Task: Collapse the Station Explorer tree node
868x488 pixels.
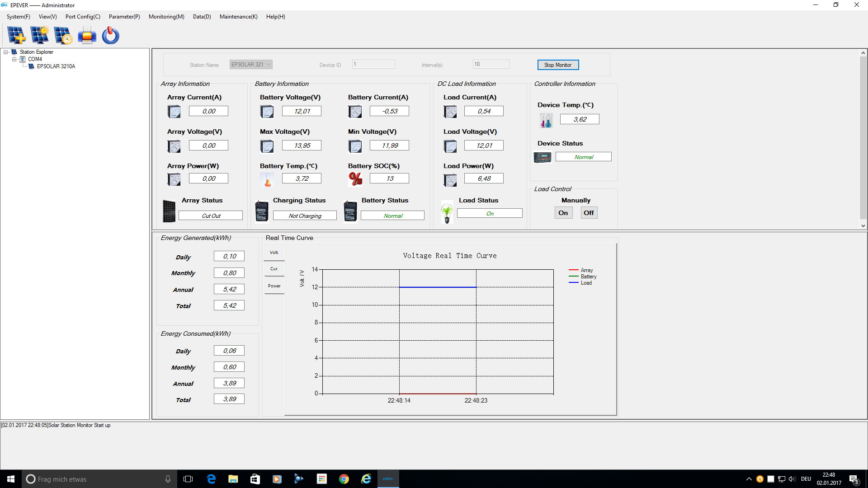Action: point(6,52)
